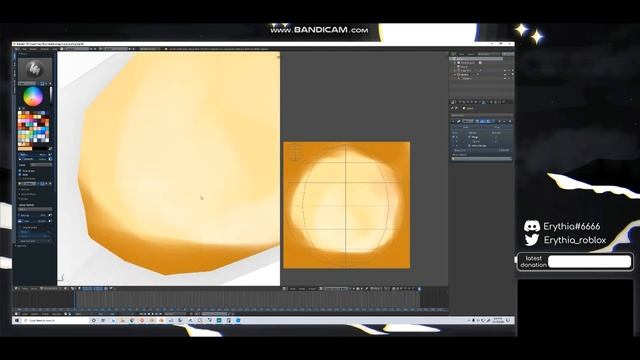640x360 pixels.
Task: Open the Window menu in Blender
Action: [x=44, y=49]
